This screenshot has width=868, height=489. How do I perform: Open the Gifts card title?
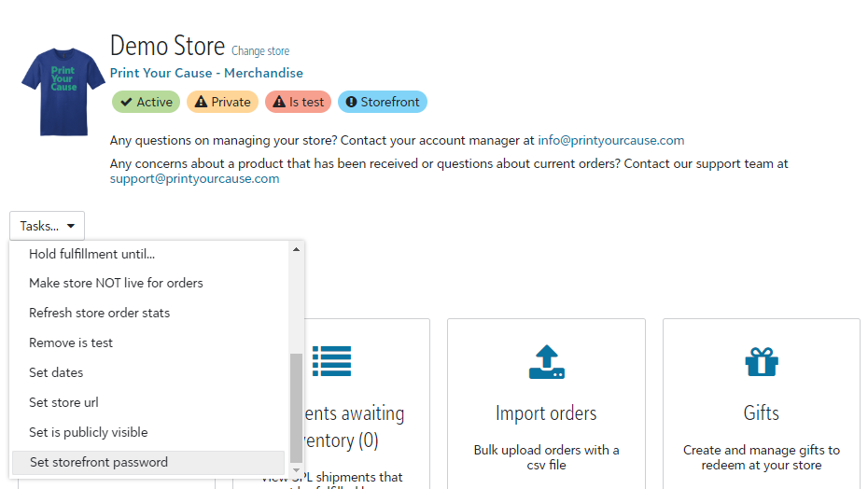762,413
